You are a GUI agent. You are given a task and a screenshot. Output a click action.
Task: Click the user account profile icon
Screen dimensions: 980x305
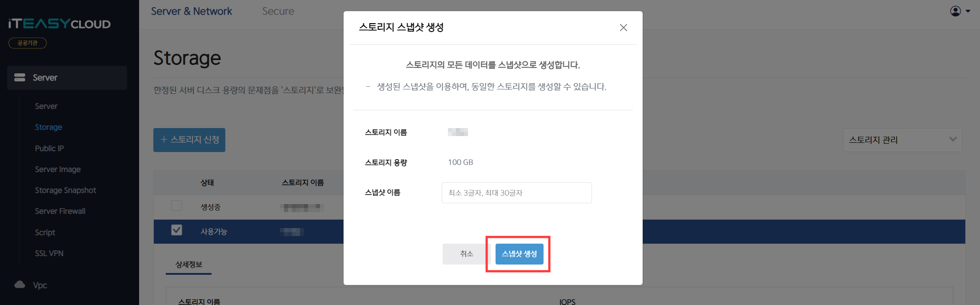[956, 11]
